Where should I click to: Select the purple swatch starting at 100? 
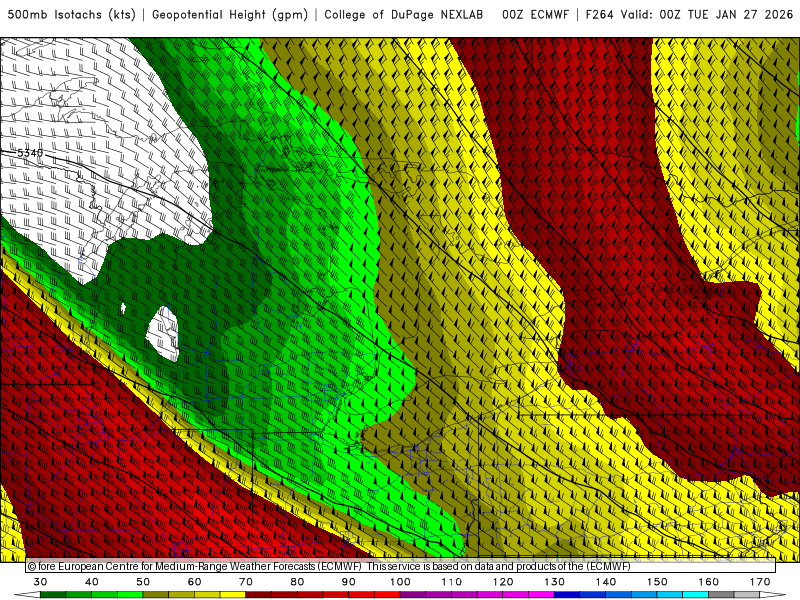[413, 595]
